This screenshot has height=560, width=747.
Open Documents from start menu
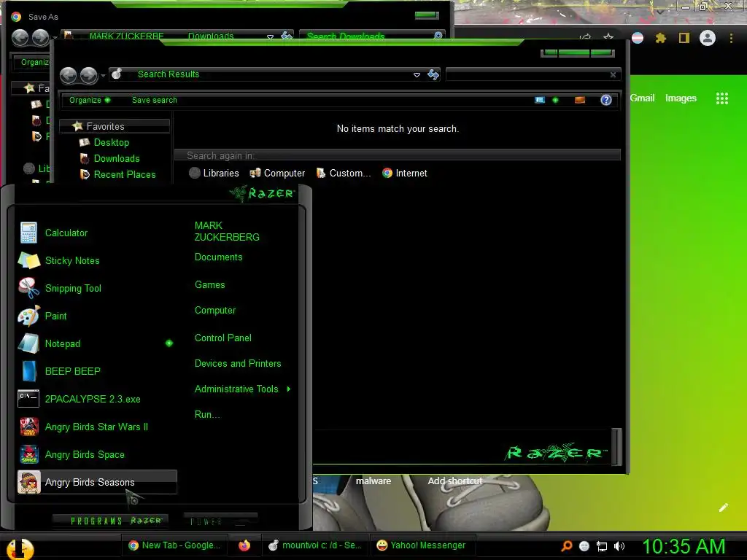(218, 257)
